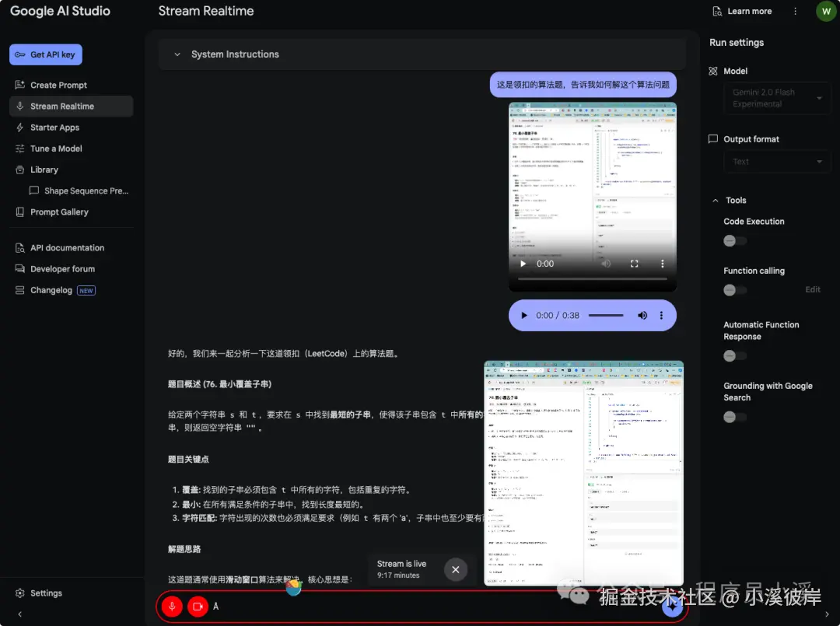Expand the System Instructions panel
This screenshot has width=840, height=626.
point(178,54)
